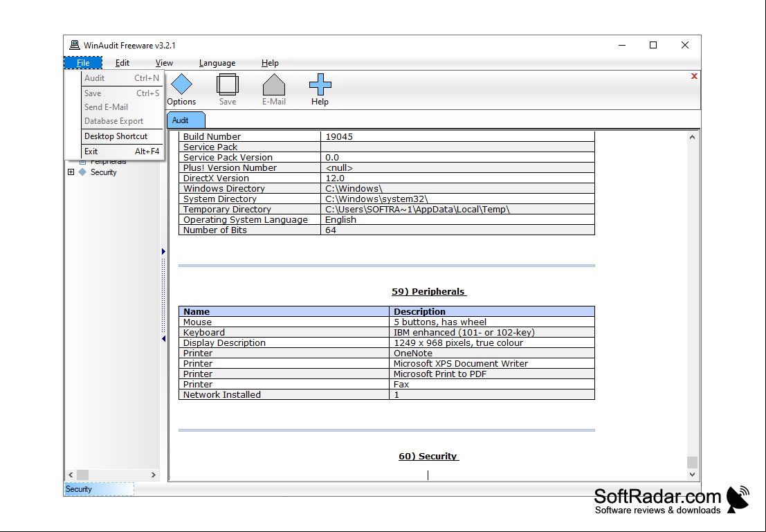Click the 'Service Pack Version' cell
The height and width of the screenshot is (532, 766).
coord(250,157)
